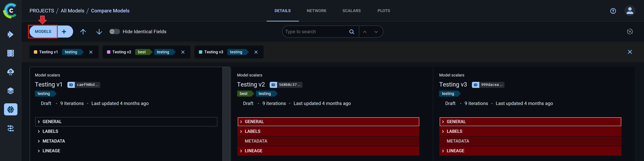This screenshot has height=161, width=644.
Task: Switch to the SCALARS tab
Action: (351, 11)
